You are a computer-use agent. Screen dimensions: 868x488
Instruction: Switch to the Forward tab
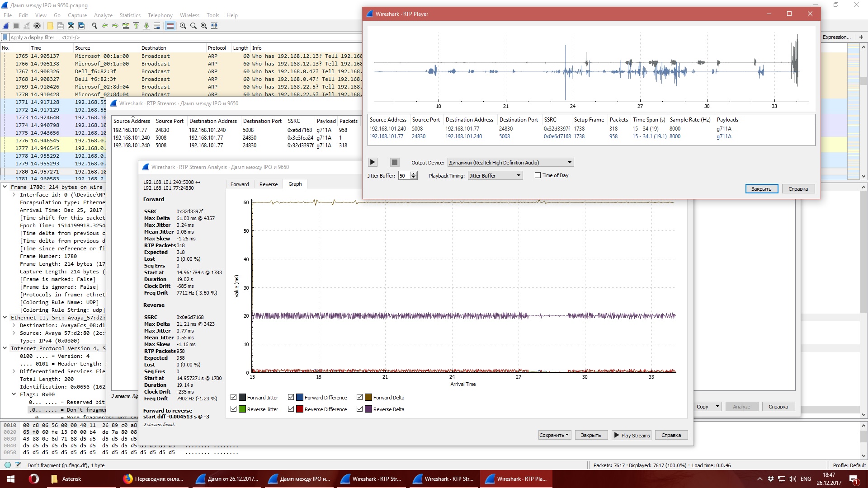pos(240,184)
